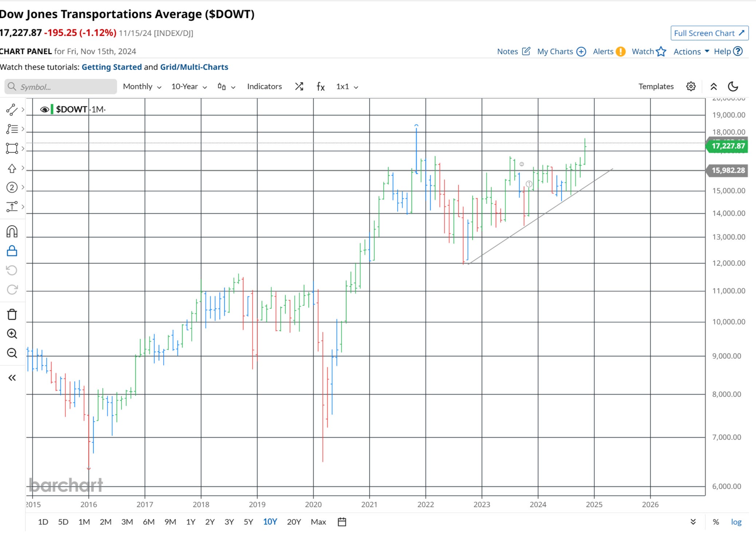Click the zoom out magnifier icon

click(12, 353)
